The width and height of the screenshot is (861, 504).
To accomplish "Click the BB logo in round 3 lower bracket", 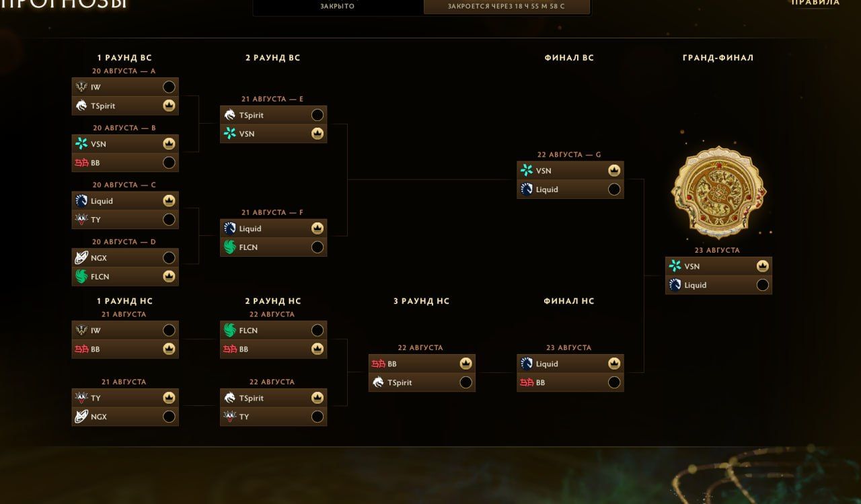I will coord(378,364).
